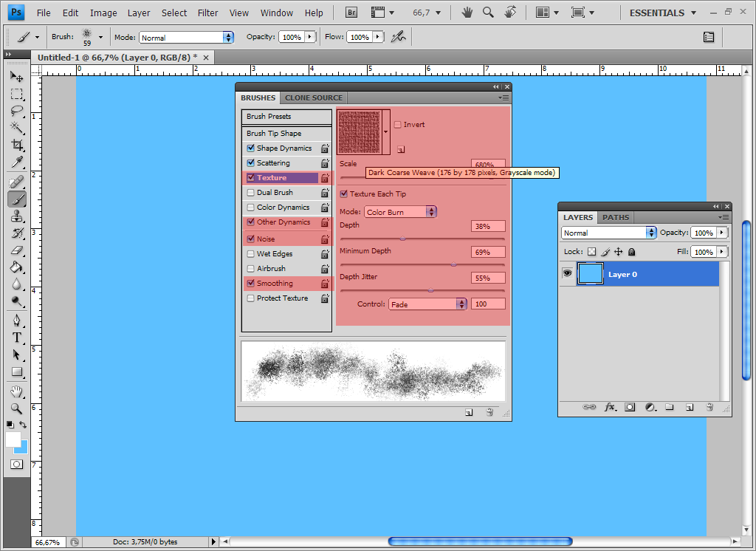Select the Dodge tool

[16, 301]
